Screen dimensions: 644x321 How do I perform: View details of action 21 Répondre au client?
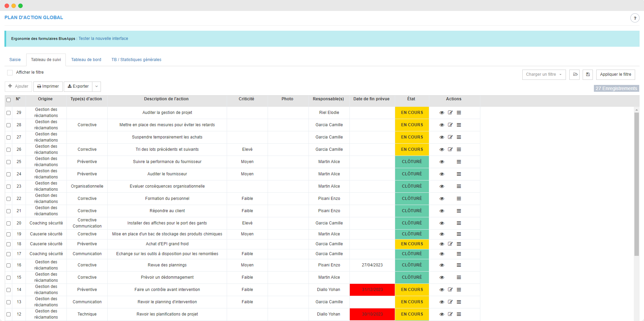tap(441, 211)
